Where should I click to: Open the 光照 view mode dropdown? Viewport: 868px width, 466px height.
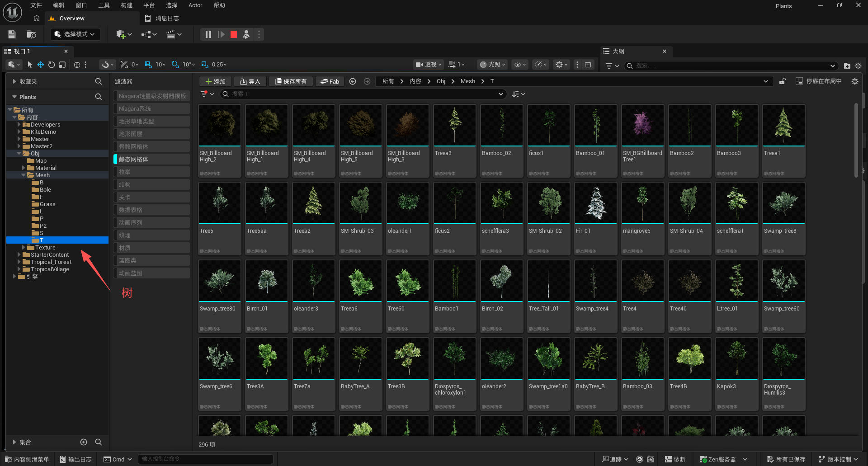pyautogui.click(x=492, y=65)
